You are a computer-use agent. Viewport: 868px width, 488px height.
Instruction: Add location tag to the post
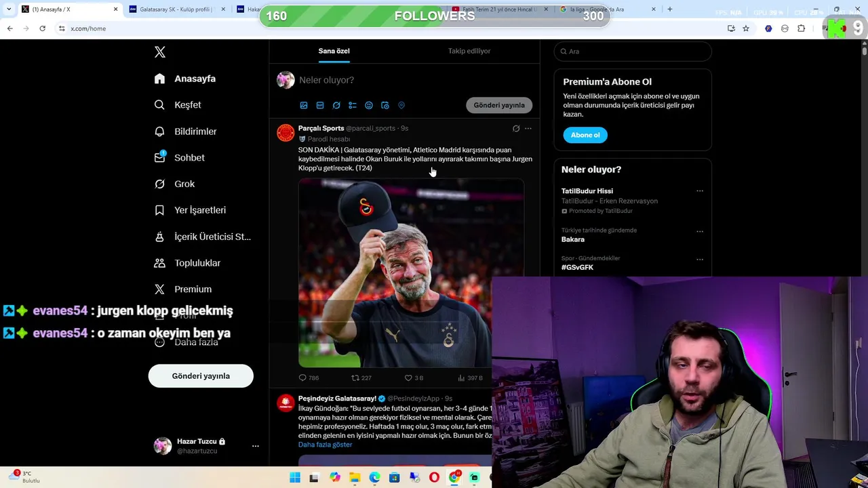[401, 105]
